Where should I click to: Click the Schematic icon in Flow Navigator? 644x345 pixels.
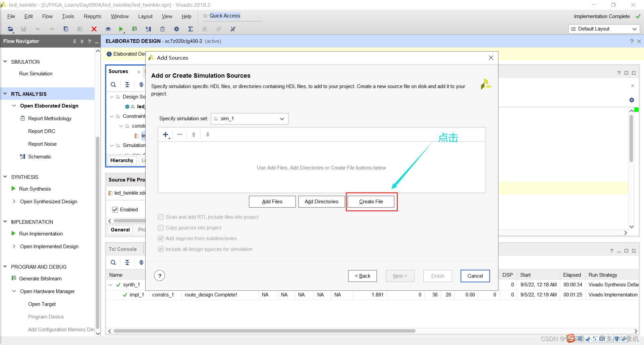[22, 156]
